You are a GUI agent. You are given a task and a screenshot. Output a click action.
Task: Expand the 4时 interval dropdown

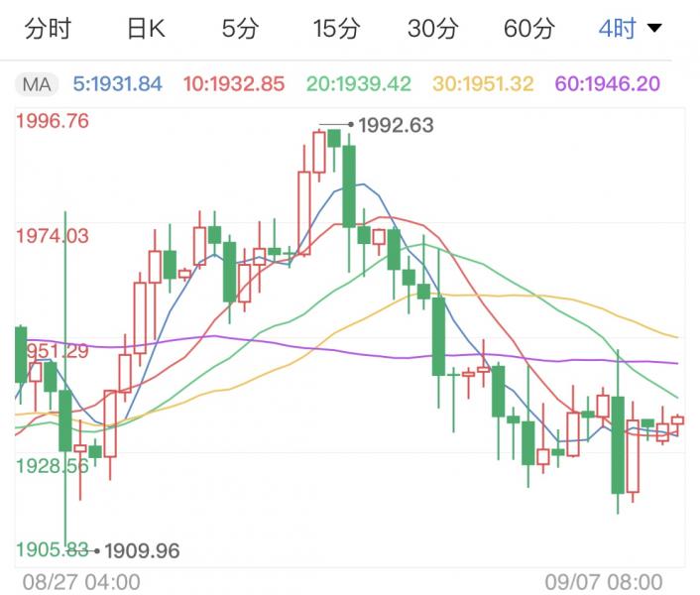pyautogui.click(x=617, y=29)
